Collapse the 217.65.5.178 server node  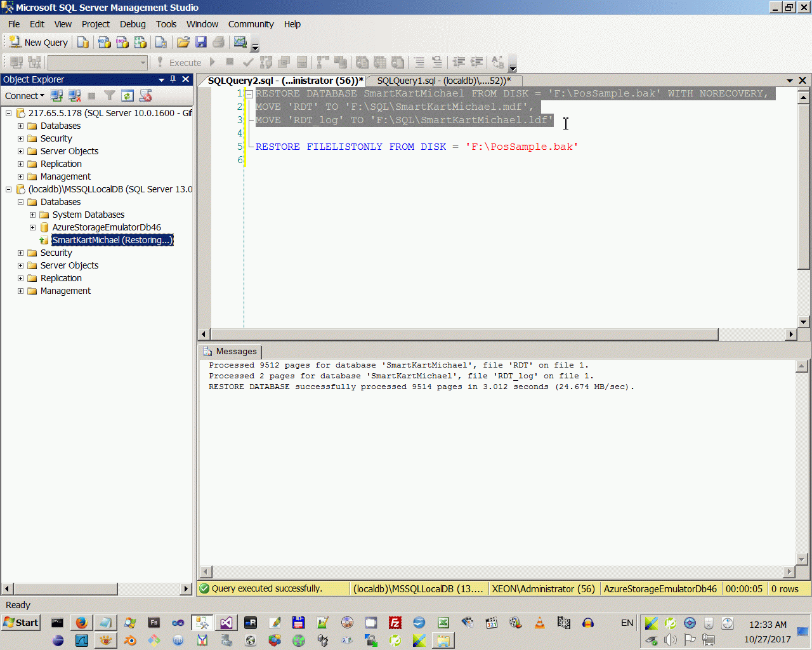9,113
